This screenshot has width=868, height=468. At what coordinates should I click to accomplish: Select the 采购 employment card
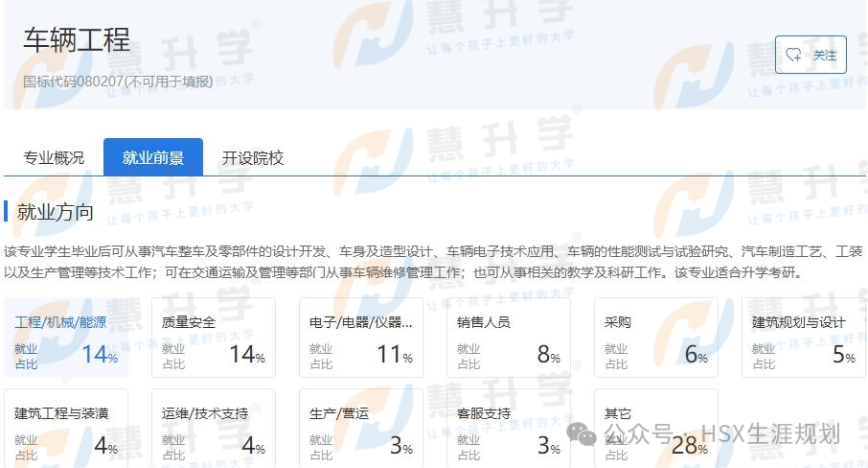(x=656, y=338)
